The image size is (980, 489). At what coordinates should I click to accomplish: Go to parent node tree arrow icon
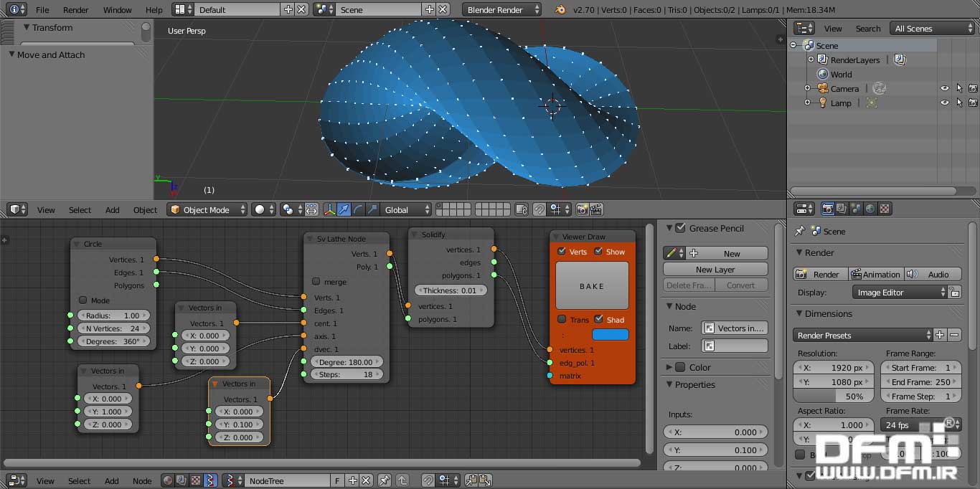402,480
